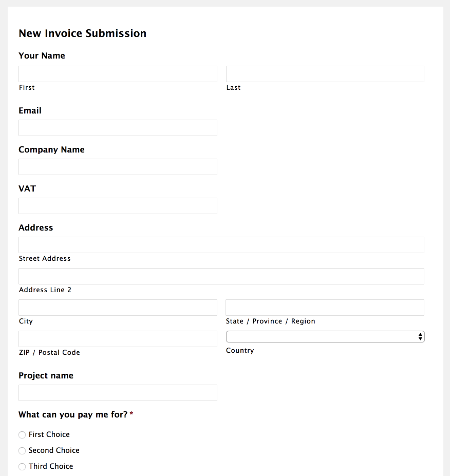Click the Last name input field
450x476 pixels.
coord(325,74)
